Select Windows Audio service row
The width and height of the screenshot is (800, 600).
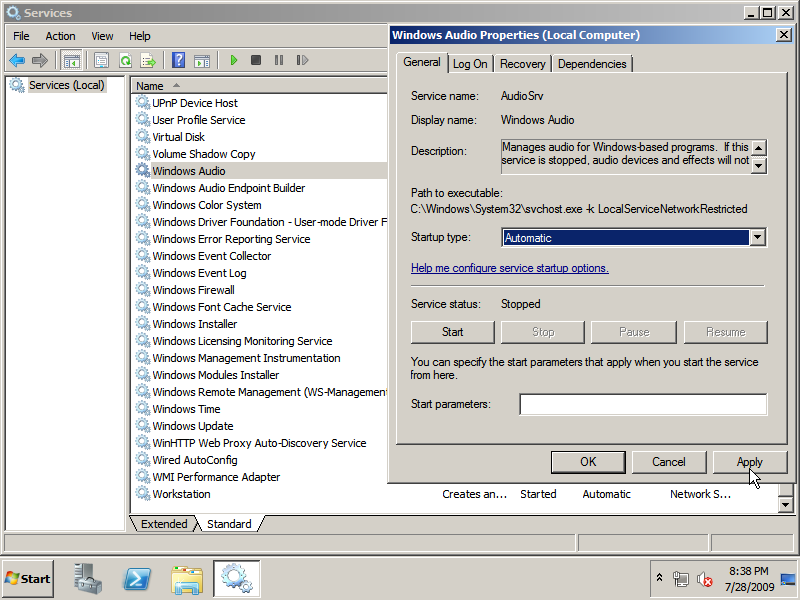click(260, 171)
